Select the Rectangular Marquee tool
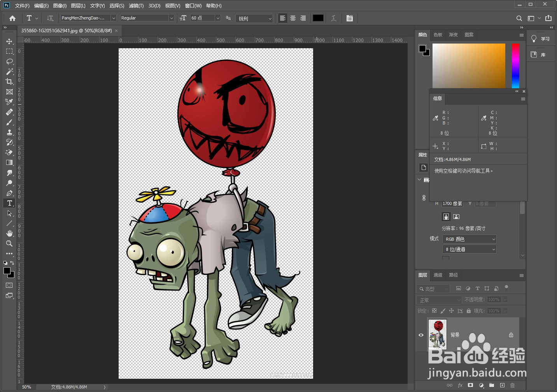This screenshot has height=392, width=557. [9, 51]
